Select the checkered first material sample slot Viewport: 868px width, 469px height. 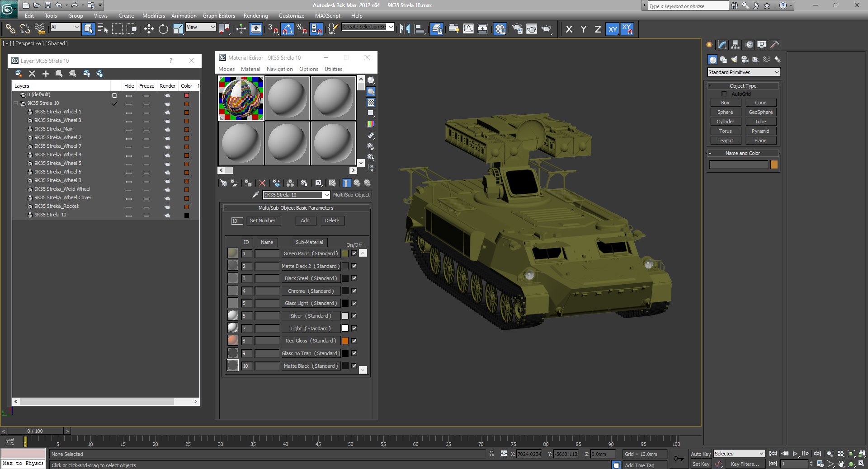[241, 98]
